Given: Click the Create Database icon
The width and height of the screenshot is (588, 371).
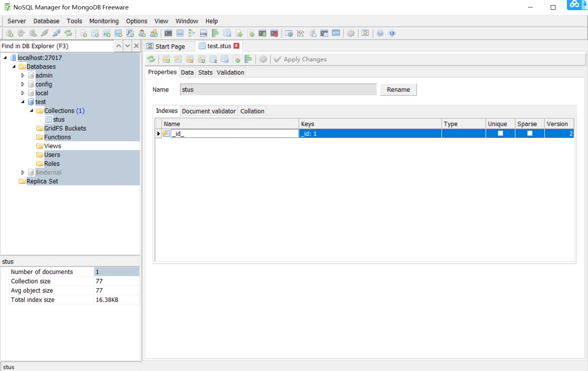Looking at the screenshot, I should point(83,33).
